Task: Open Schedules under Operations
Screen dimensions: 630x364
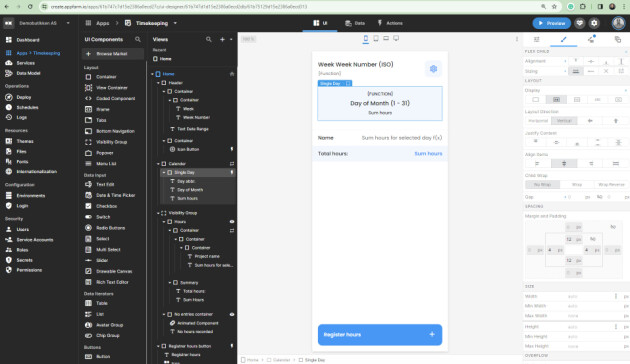Action: [x=27, y=107]
